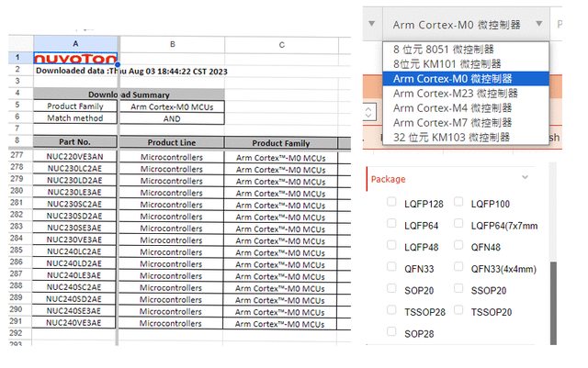This screenshot has width=588, height=368.
Task: Collapse the Package filter section chevron
Action: 525,177
